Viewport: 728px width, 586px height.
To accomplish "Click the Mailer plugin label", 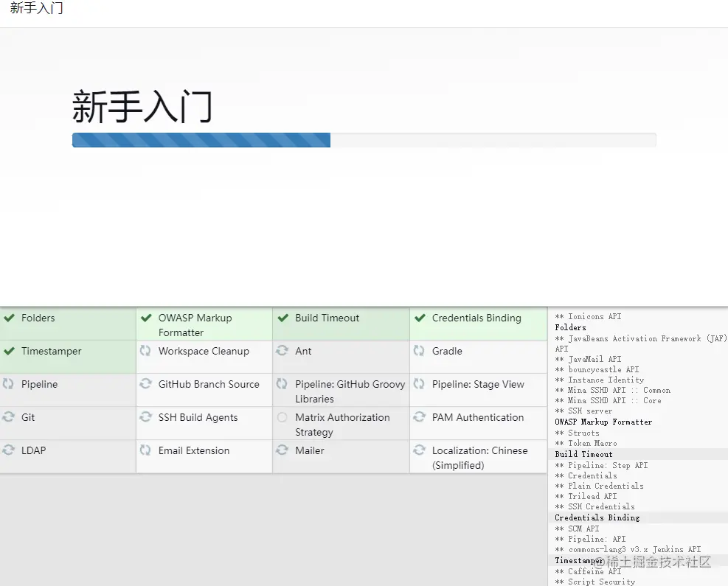I will pyautogui.click(x=310, y=450).
